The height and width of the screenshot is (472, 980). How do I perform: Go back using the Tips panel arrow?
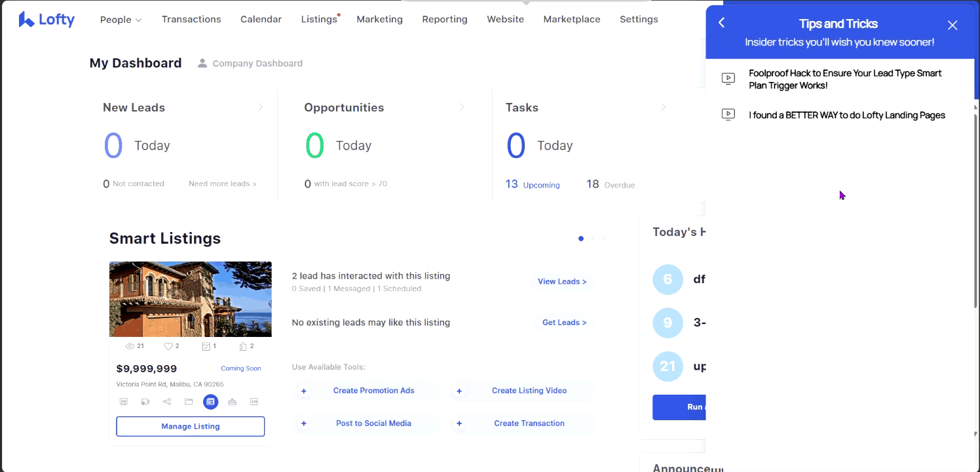[x=722, y=23]
